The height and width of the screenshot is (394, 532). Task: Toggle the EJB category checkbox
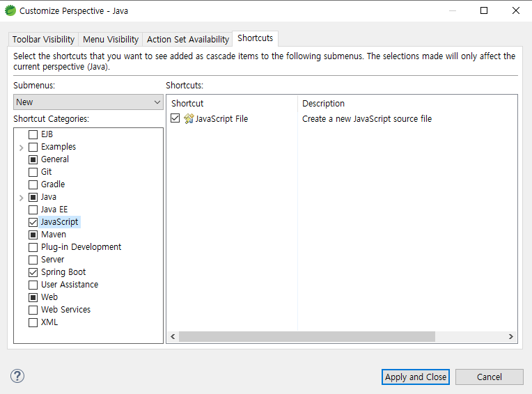click(x=33, y=134)
